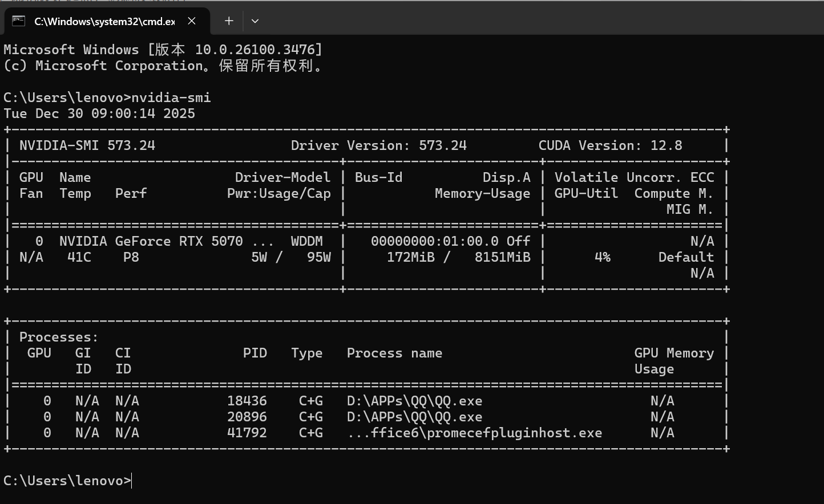Select the cmd.exe terminal tab
The height and width of the screenshot is (504, 824).
click(107, 21)
